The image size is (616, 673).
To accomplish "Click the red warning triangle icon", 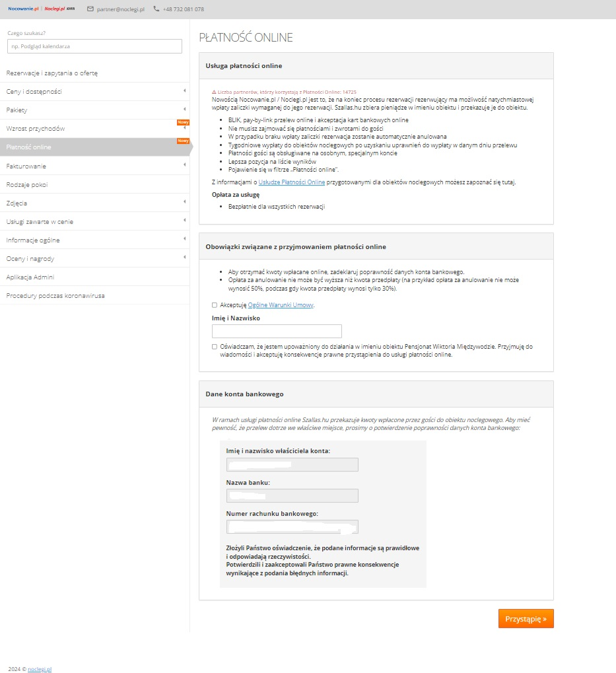I will pos(214,92).
